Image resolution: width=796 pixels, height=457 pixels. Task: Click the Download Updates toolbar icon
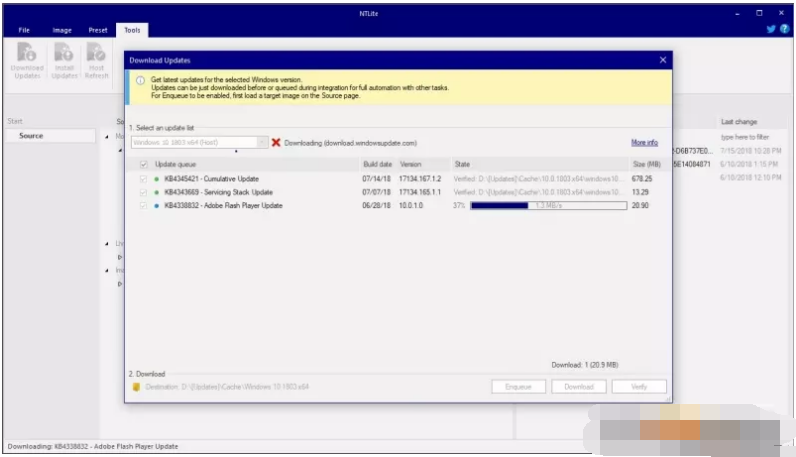coord(27,58)
